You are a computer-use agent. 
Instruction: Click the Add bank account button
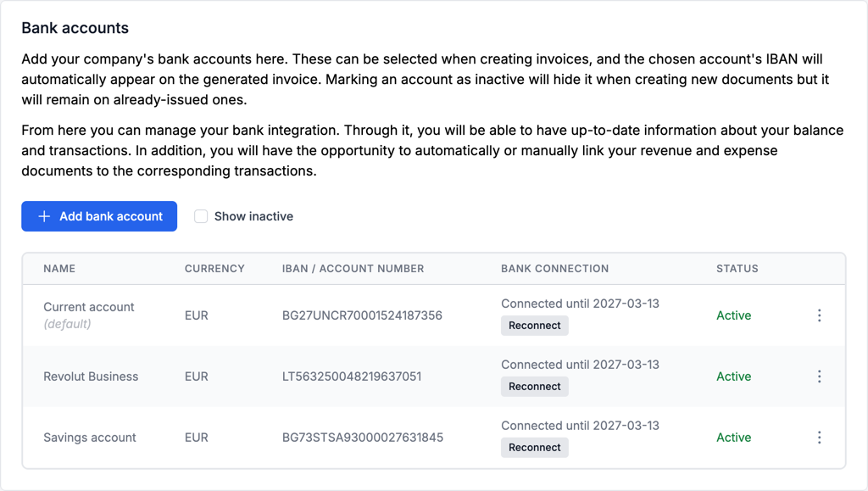(x=99, y=216)
